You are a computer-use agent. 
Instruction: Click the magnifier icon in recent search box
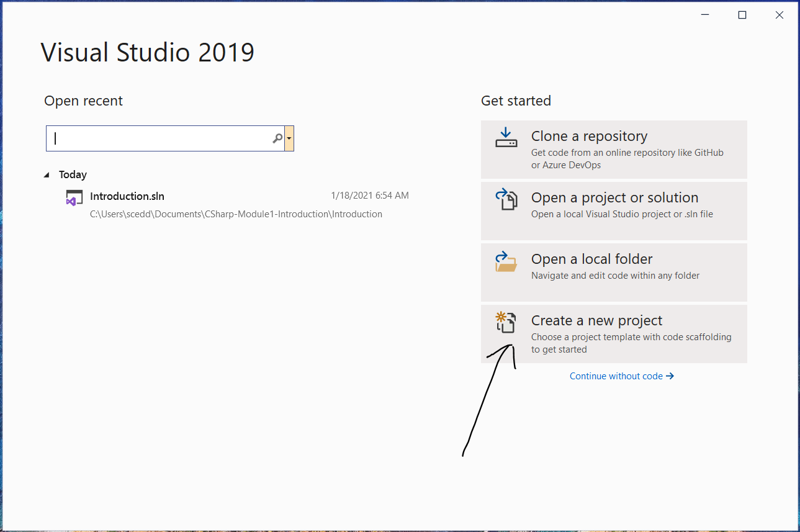(x=277, y=138)
